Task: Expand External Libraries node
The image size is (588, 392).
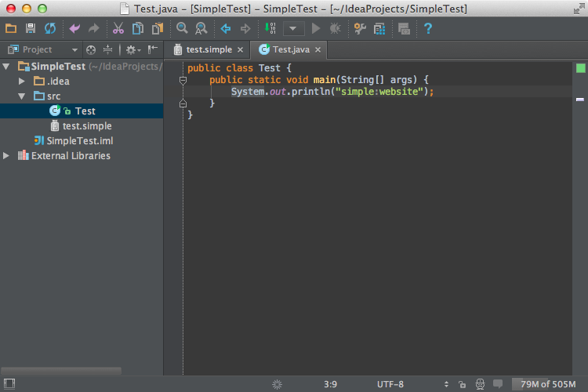Action: coord(7,156)
